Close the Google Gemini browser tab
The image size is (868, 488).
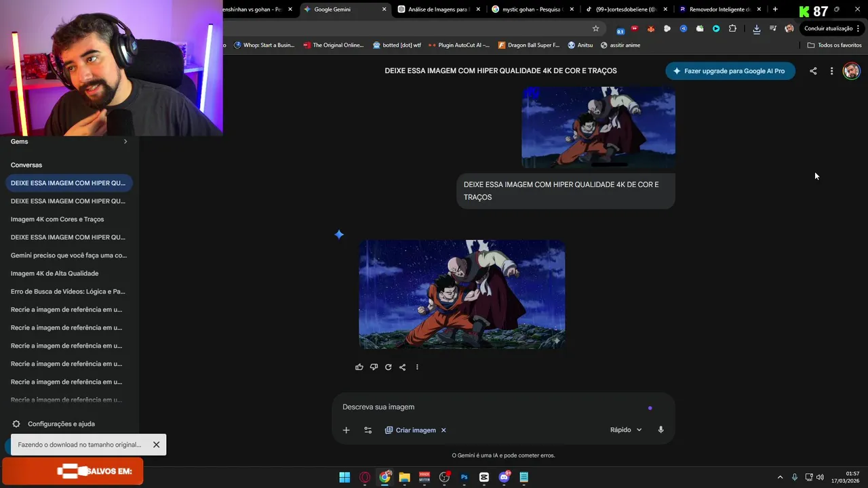384,9
